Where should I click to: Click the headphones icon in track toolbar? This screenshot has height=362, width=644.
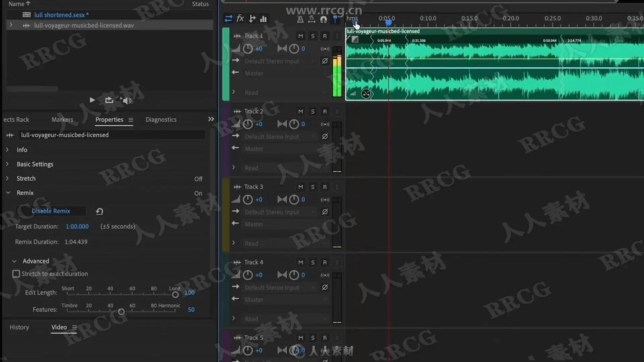[x=323, y=19]
